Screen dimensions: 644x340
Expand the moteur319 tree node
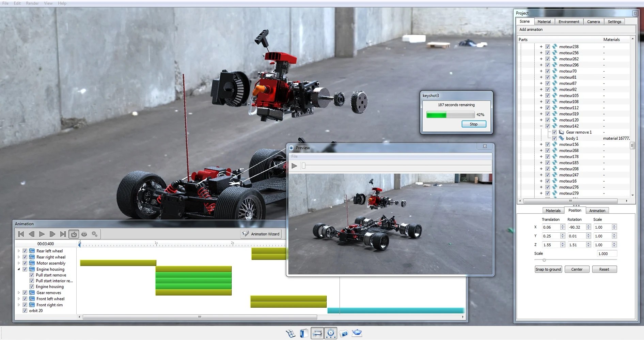pyautogui.click(x=541, y=114)
